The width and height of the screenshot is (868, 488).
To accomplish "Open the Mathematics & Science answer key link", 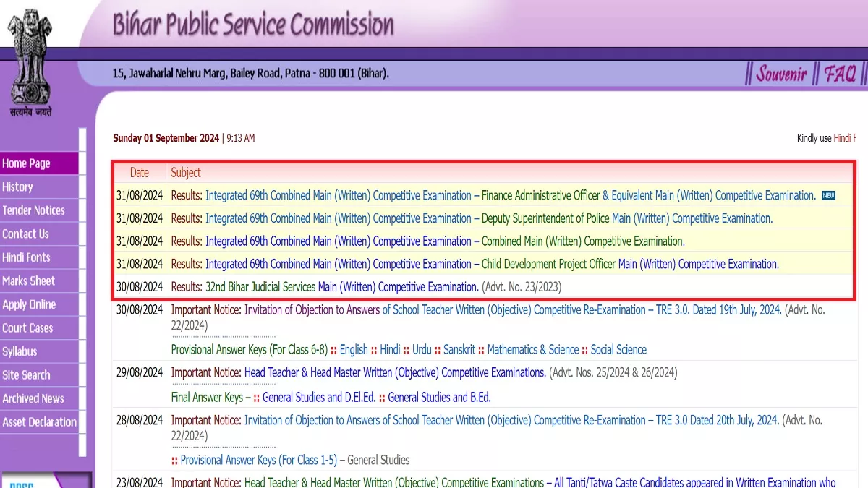I will tap(533, 350).
